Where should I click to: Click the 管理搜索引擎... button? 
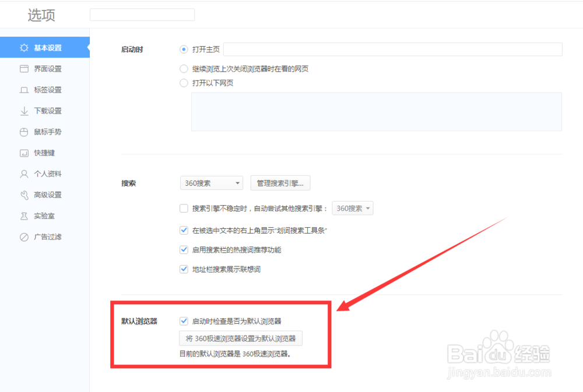pyautogui.click(x=280, y=183)
